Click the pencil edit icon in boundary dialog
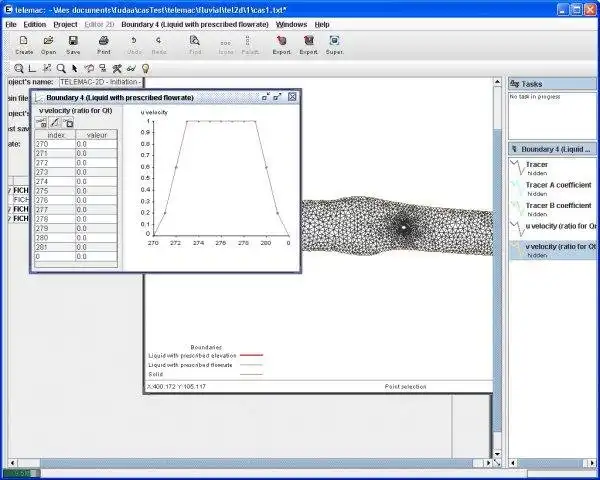The width and height of the screenshot is (600, 480). (x=55, y=123)
